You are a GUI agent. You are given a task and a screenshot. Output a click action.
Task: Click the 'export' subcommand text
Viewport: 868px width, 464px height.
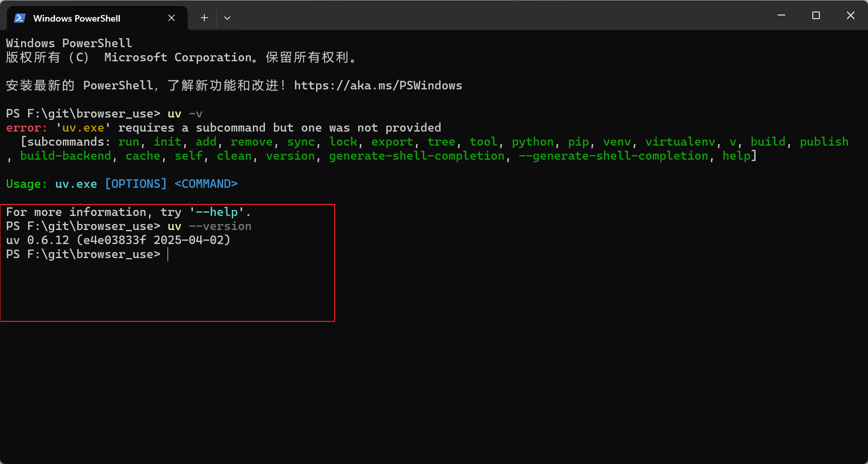pos(392,142)
